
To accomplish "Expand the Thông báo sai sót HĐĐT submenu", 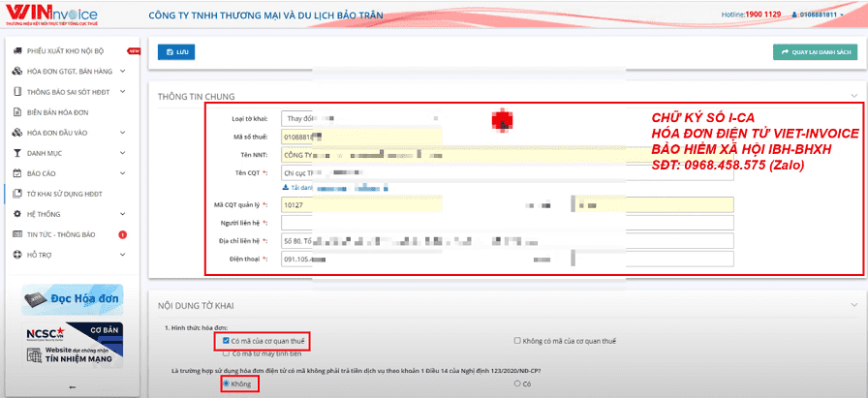I will coord(123,92).
